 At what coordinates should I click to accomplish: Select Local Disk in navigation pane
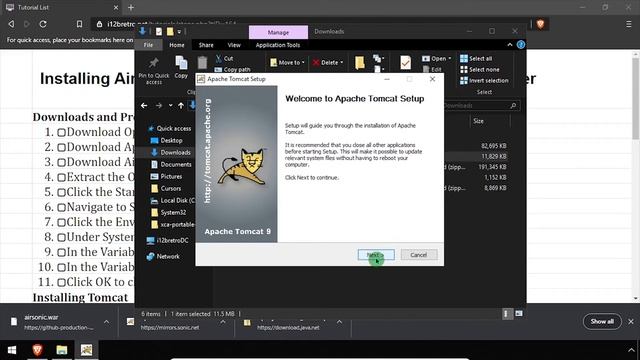[x=173, y=200]
